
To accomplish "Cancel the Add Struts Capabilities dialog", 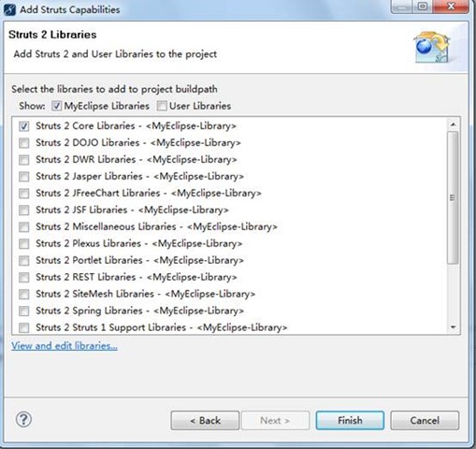I will [x=425, y=421].
